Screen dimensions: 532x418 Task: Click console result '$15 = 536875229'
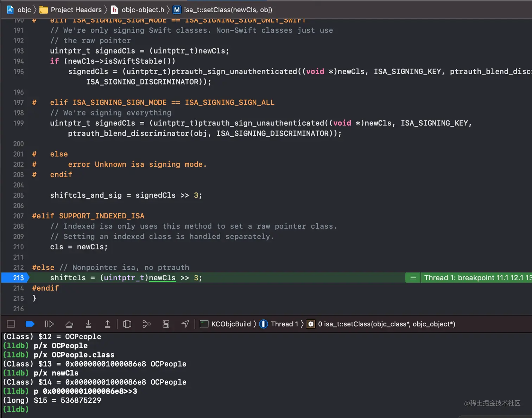(68, 400)
